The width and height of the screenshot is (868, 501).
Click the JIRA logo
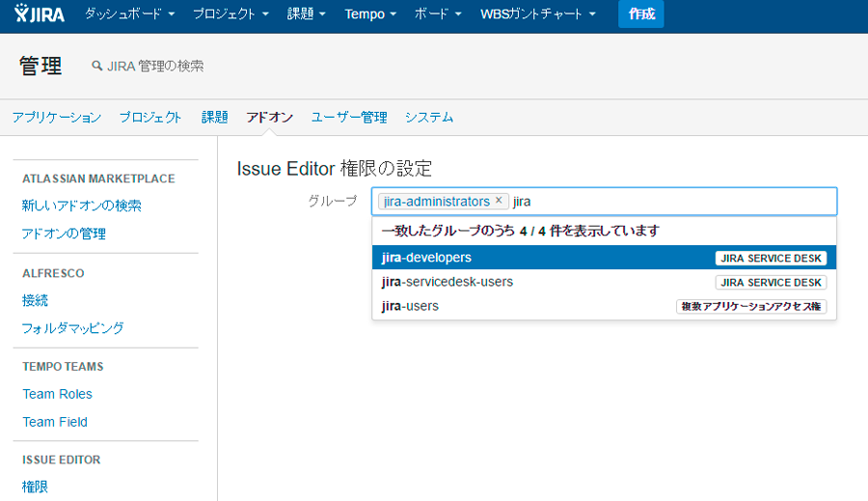(40, 14)
